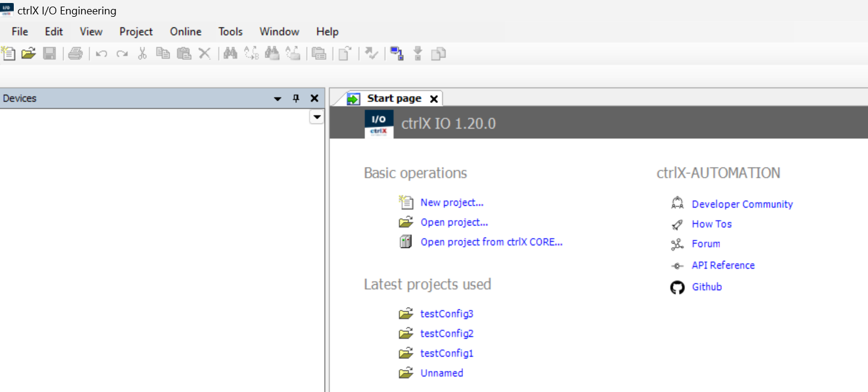Click the GitHub cat logo icon

(678, 287)
